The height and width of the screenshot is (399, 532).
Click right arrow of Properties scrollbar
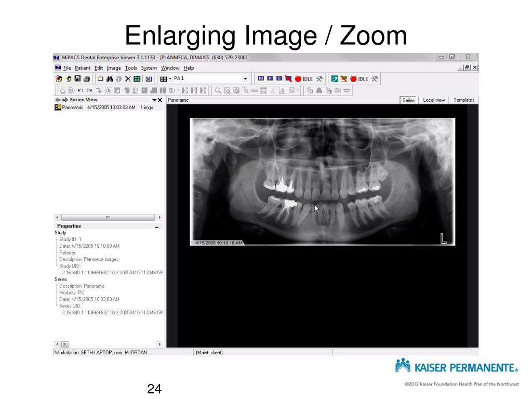click(x=159, y=344)
